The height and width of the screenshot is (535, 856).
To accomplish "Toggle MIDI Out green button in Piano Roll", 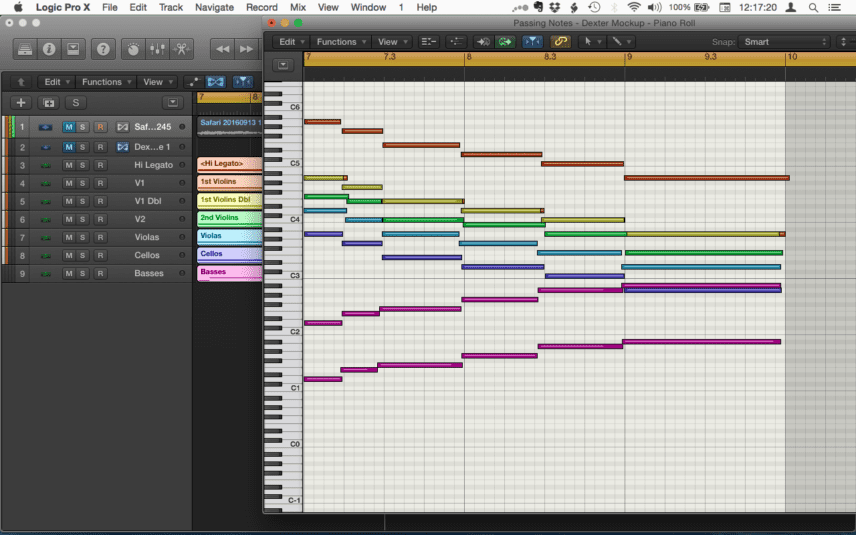I will pyautogui.click(x=504, y=41).
